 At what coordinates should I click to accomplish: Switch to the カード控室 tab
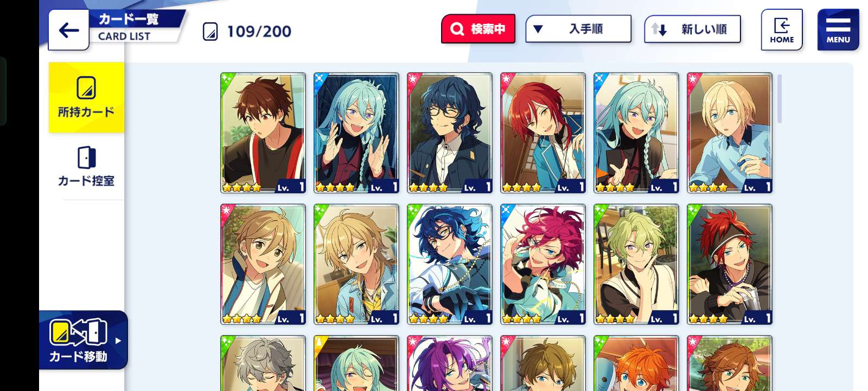click(86, 166)
